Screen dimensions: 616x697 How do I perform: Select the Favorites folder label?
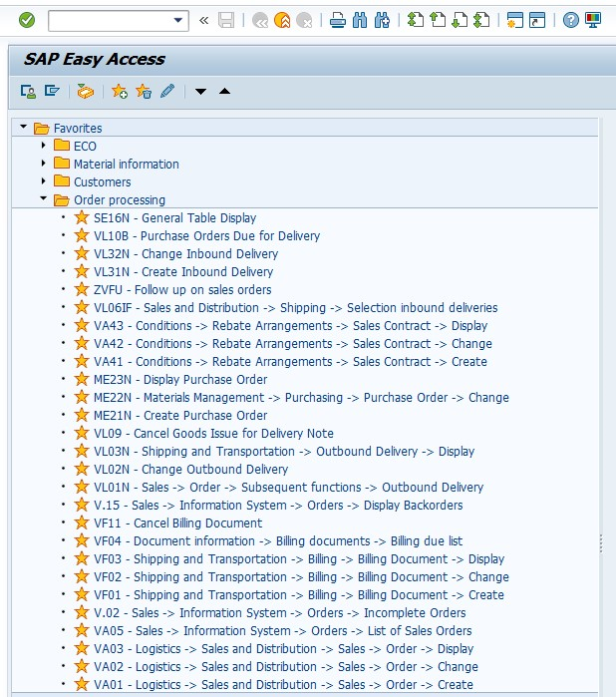coord(78,129)
